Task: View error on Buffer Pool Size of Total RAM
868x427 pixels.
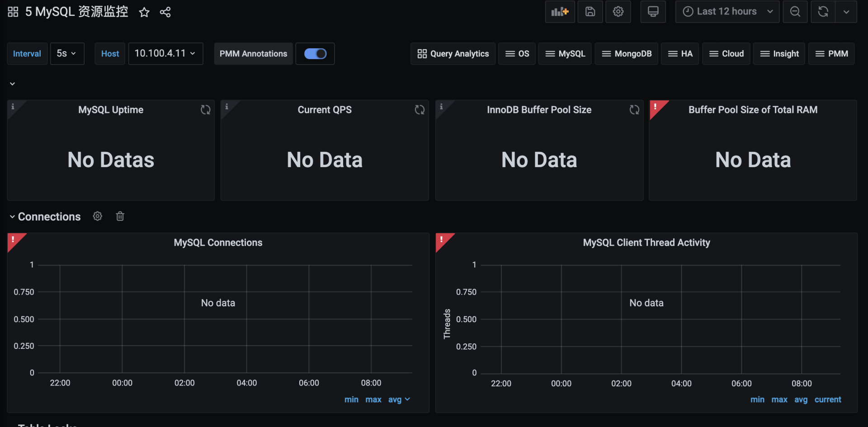Action: click(655, 107)
